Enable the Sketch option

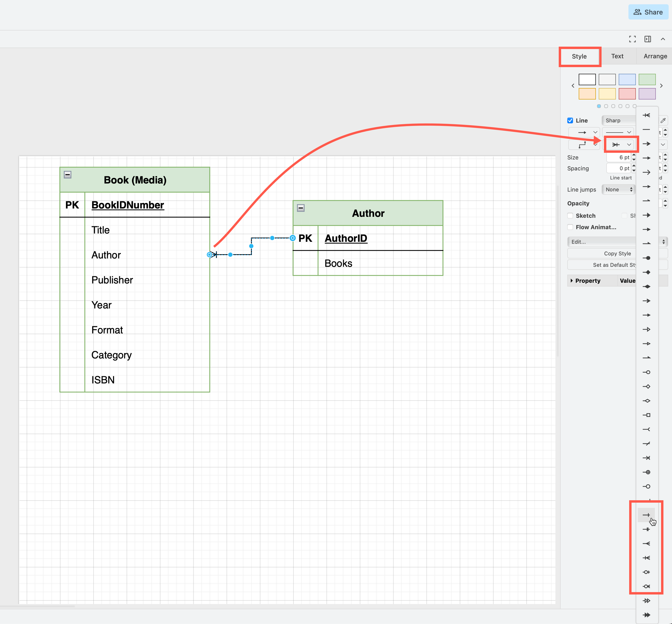[x=570, y=215]
